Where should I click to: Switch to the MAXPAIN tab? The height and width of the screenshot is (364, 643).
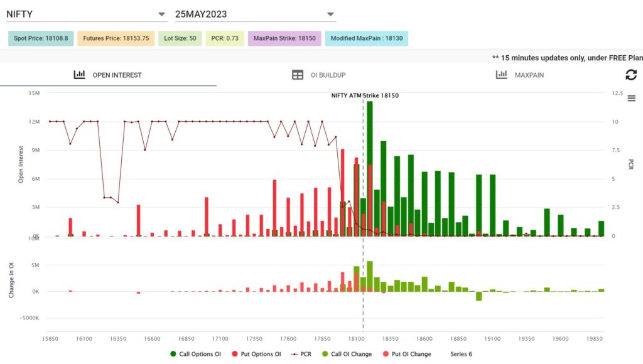click(x=529, y=75)
